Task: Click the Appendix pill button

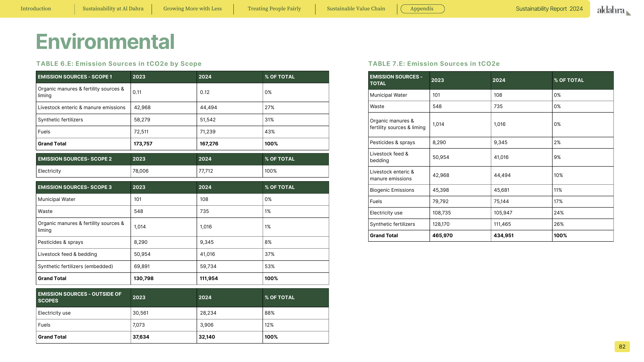Action: [422, 9]
